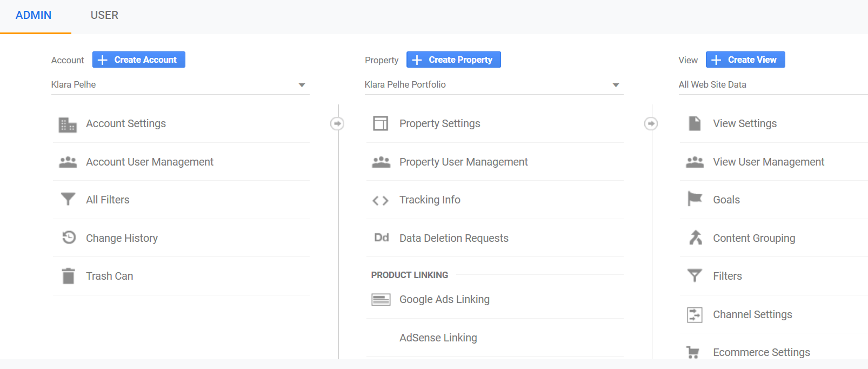
Task: Click the Account User Management people icon
Action: pos(68,162)
